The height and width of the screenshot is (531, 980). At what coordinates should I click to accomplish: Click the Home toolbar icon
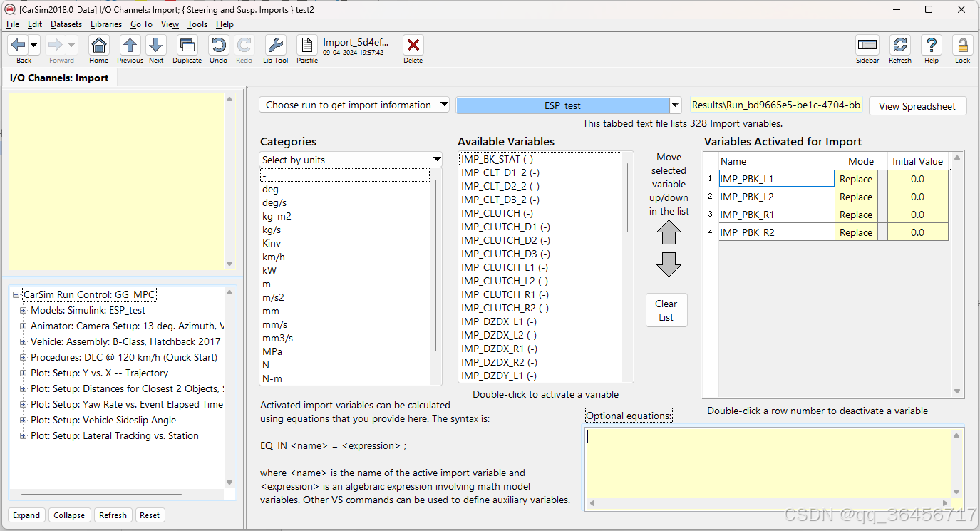pos(99,46)
